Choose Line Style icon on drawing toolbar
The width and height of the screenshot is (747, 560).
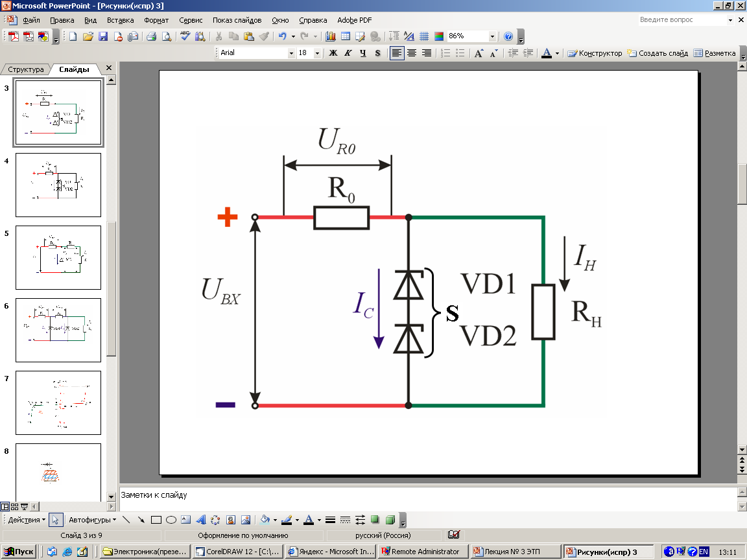330,520
